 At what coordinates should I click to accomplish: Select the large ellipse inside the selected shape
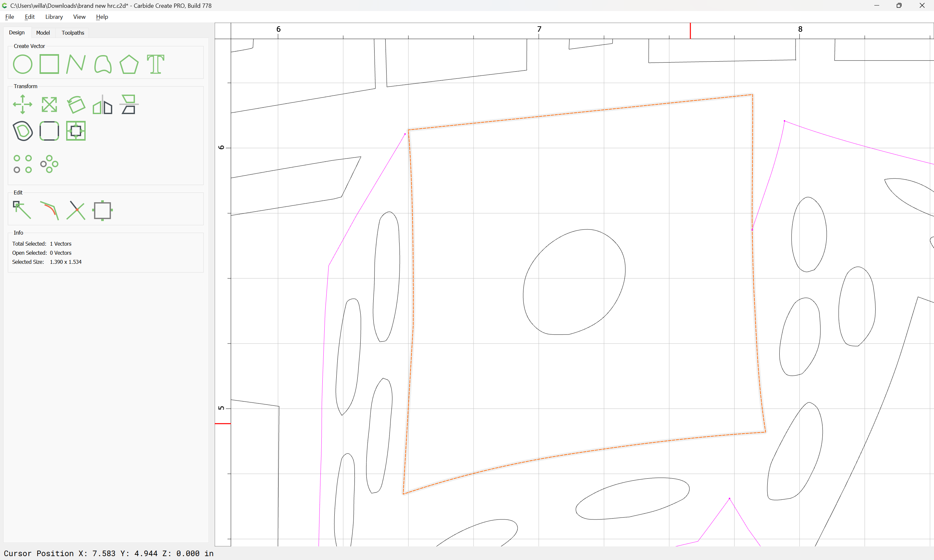[x=574, y=282]
